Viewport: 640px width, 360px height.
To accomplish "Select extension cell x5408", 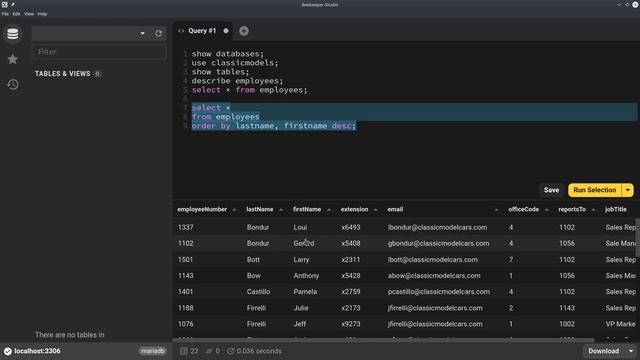I will (351, 243).
